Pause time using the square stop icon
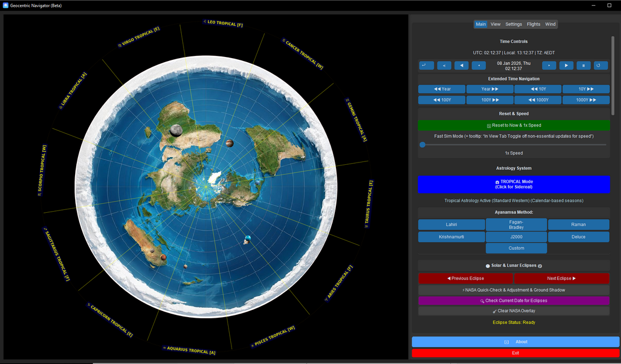 point(583,65)
